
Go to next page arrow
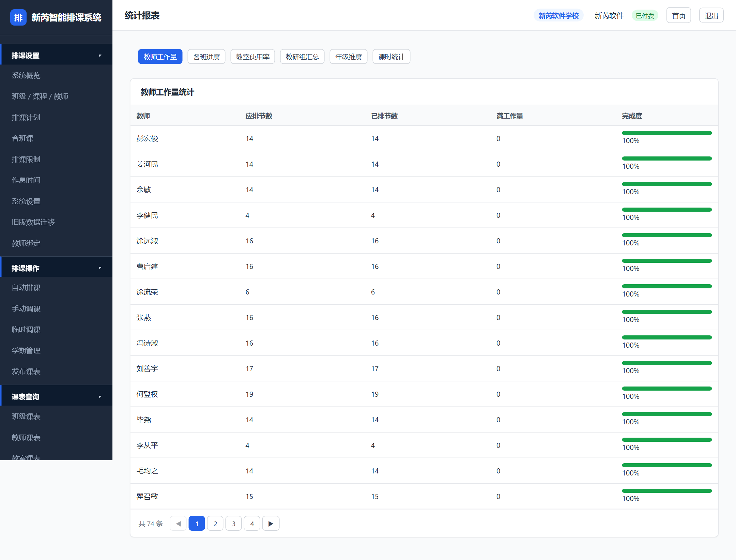point(271,524)
